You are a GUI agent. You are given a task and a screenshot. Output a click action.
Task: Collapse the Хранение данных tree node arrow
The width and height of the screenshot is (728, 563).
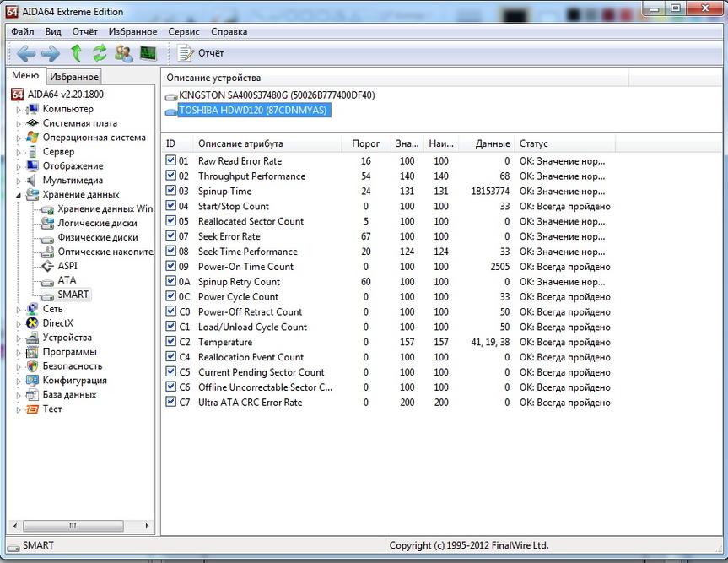tap(19, 196)
